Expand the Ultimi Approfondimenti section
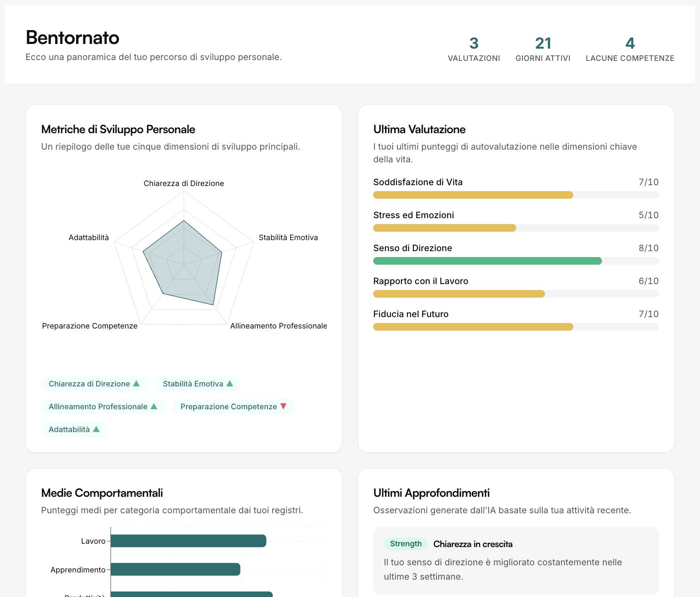This screenshot has height=597, width=700. point(431,493)
